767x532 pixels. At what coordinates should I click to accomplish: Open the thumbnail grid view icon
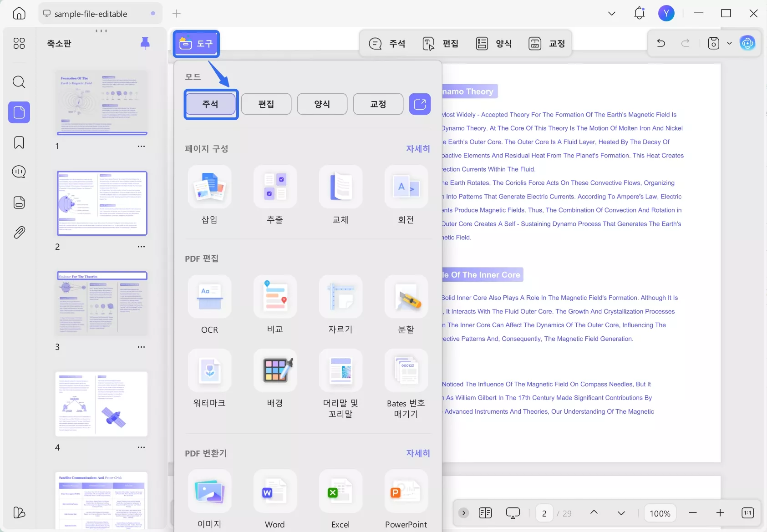click(19, 43)
